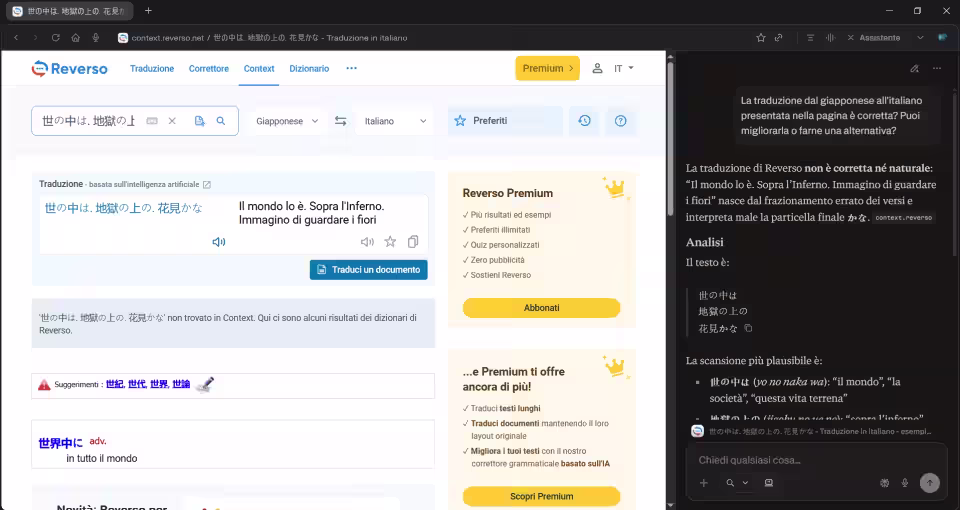The height and width of the screenshot is (510, 960).
Task: Send the message with the up-arrow button
Action: coord(929,483)
